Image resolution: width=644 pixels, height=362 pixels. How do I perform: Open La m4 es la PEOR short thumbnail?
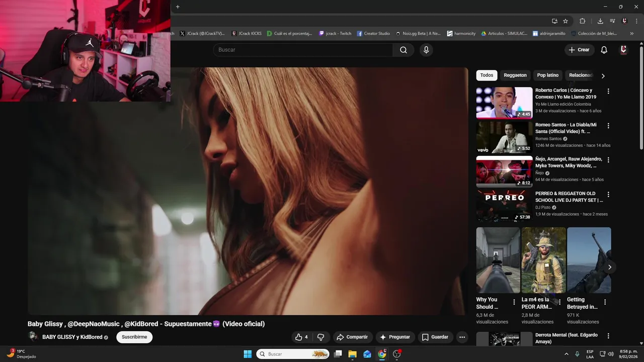click(543, 260)
